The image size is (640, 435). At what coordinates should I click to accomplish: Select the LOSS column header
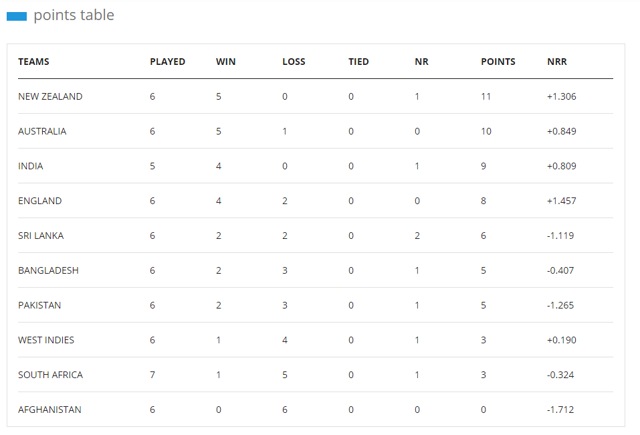pyautogui.click(x=293, y=62)
